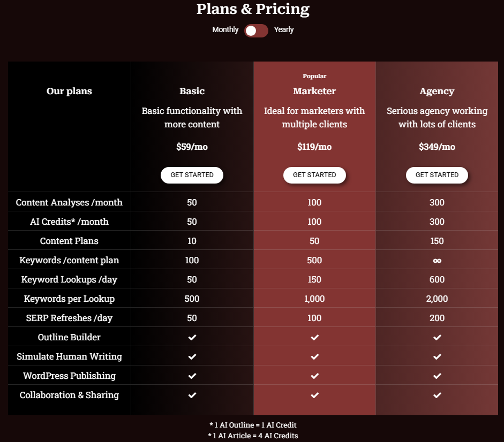Viewport: 504px width, 442px height.
Task: Click Marketer plan Outline Builder checkmark
Action: coord(315,337)
